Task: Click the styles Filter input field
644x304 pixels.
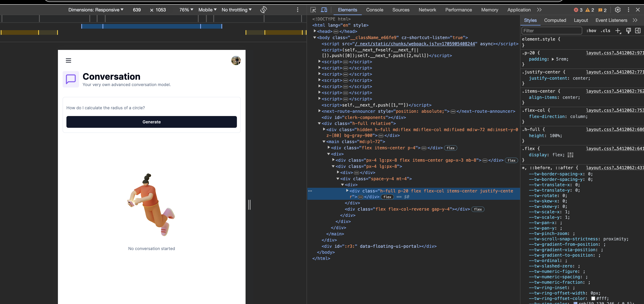Action: tap(552, 31)
